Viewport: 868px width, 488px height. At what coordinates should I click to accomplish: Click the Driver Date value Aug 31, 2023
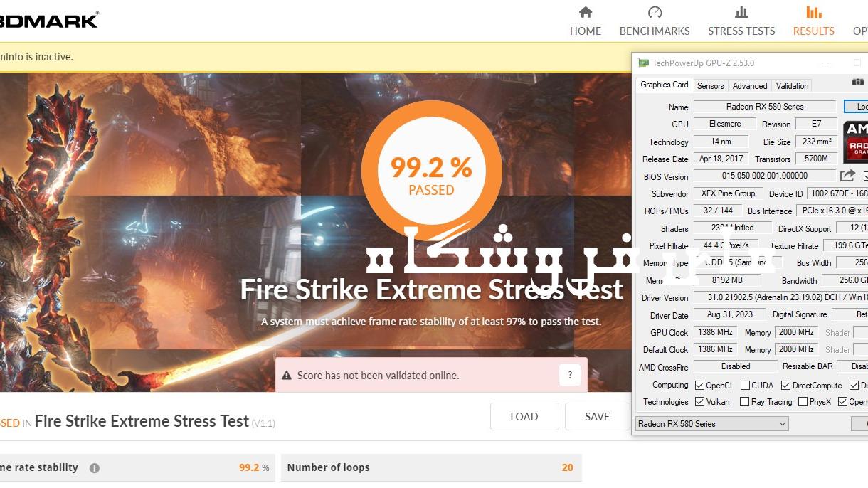pos(729,314)
